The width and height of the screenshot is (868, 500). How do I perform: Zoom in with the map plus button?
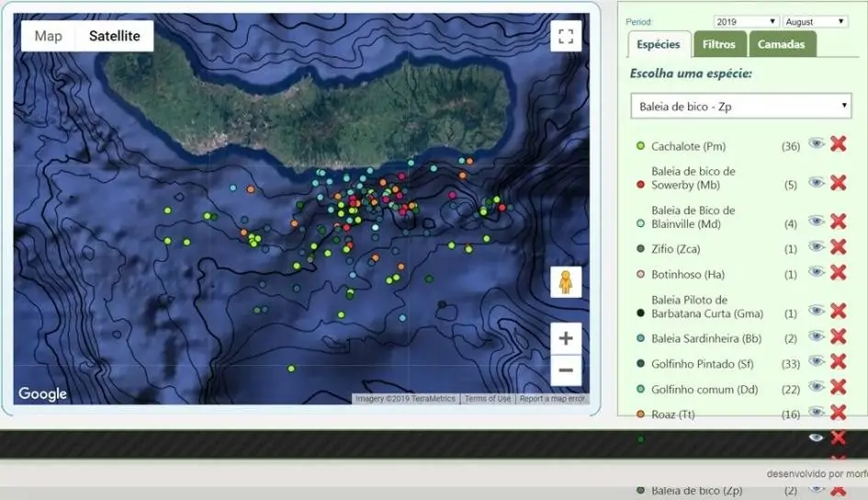[x=566, y=338]
